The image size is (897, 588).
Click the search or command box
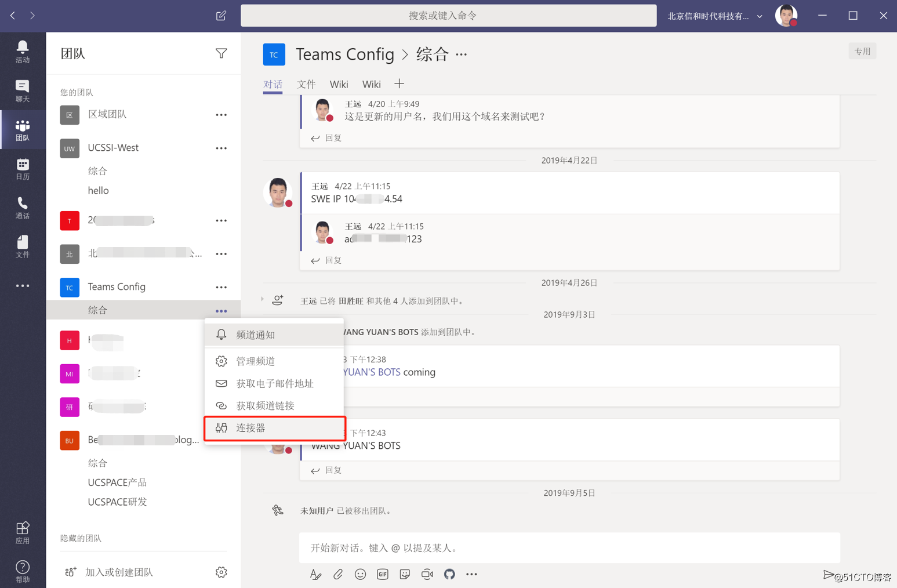point(448,16)
